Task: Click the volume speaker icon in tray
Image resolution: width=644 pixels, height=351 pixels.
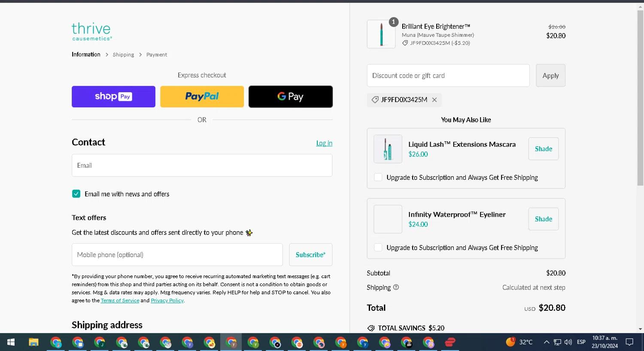Action: click(x=568, y=342)
